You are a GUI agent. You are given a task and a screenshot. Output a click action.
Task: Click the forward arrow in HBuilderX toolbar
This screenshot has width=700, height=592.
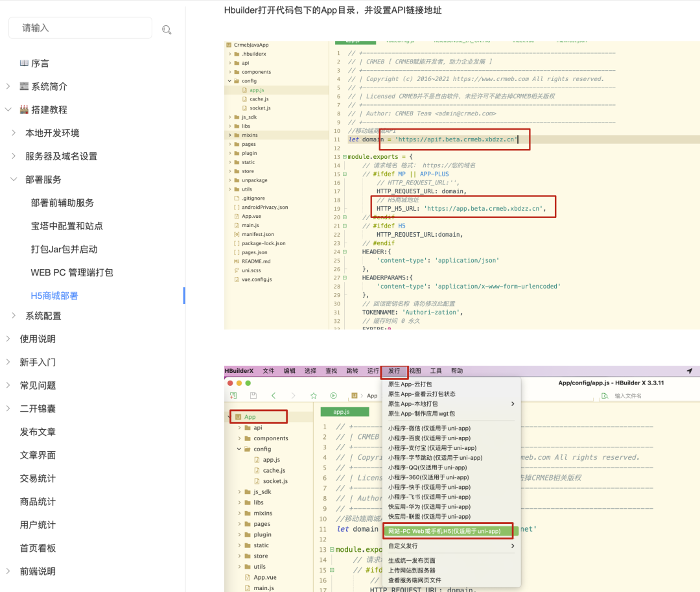(x=294, y=396)
